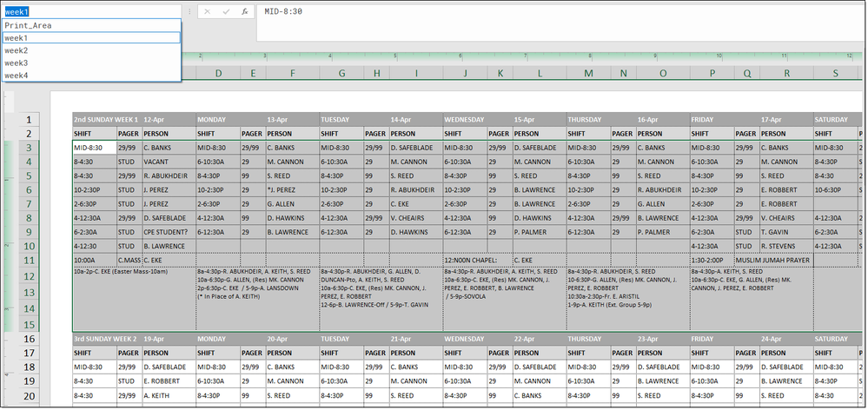
Task: Choose week2 from the Name Box list
Action: (x=91, y=50)
